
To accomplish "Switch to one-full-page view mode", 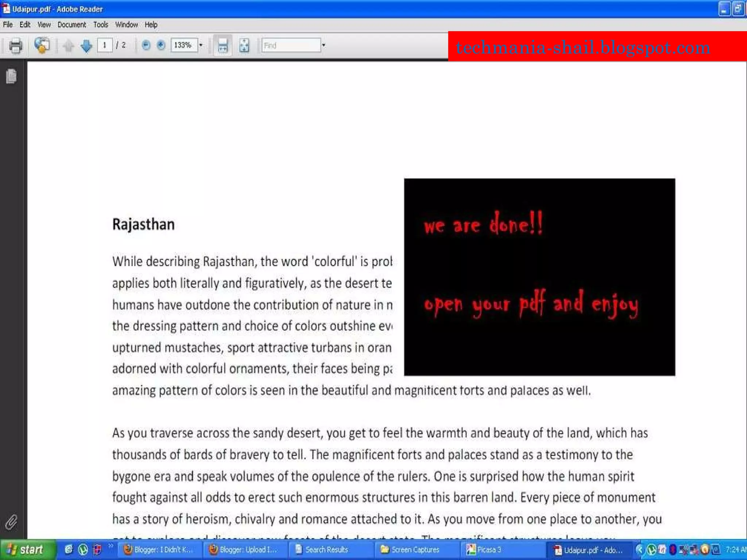I will [x=244, y=46].
